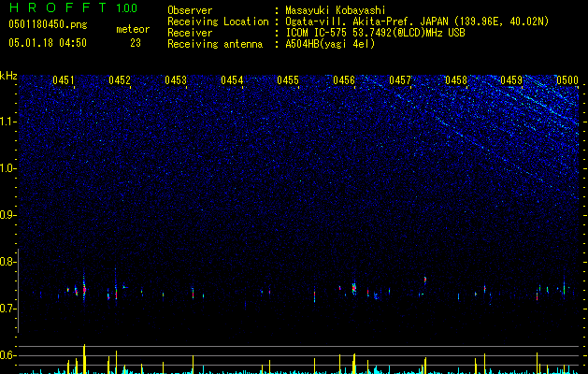The height and width of the screenshot is (374, 588).
Task: Click the observer name Masayuki Kobayashi
Action: [336, 10]
